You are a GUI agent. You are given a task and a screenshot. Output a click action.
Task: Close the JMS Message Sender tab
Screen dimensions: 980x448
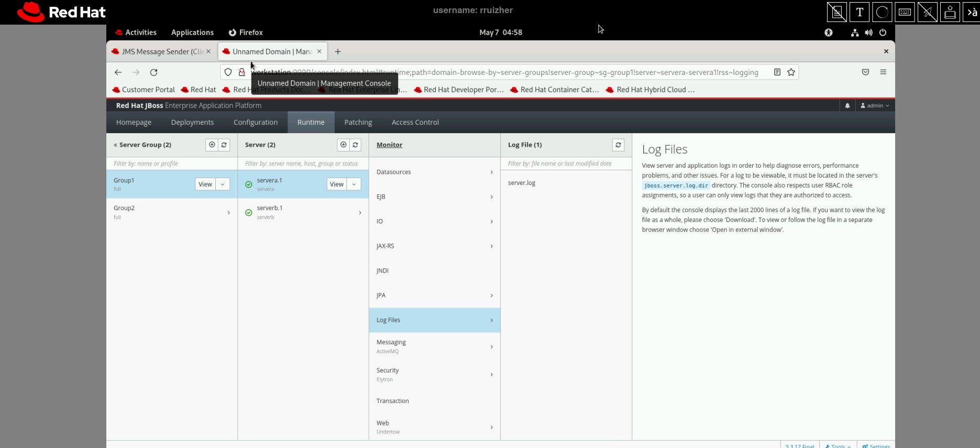point(208,51)
